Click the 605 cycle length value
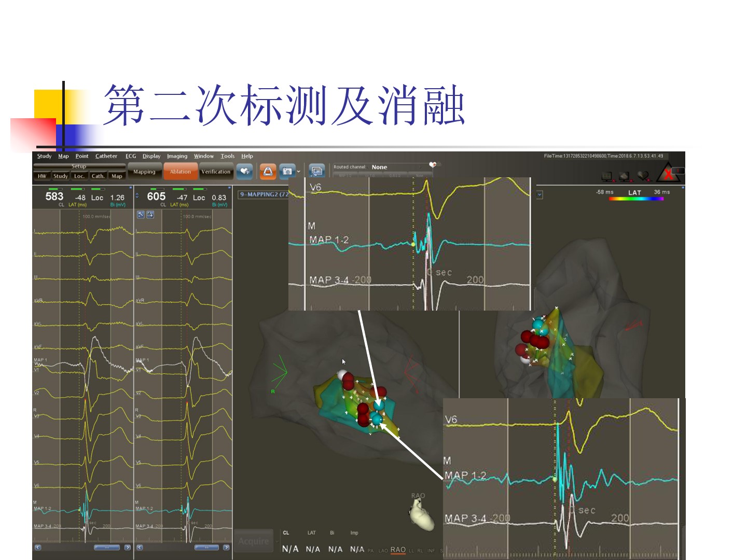Image resolution: width=747 pixels, height=560 pixels. coord(156,197)
